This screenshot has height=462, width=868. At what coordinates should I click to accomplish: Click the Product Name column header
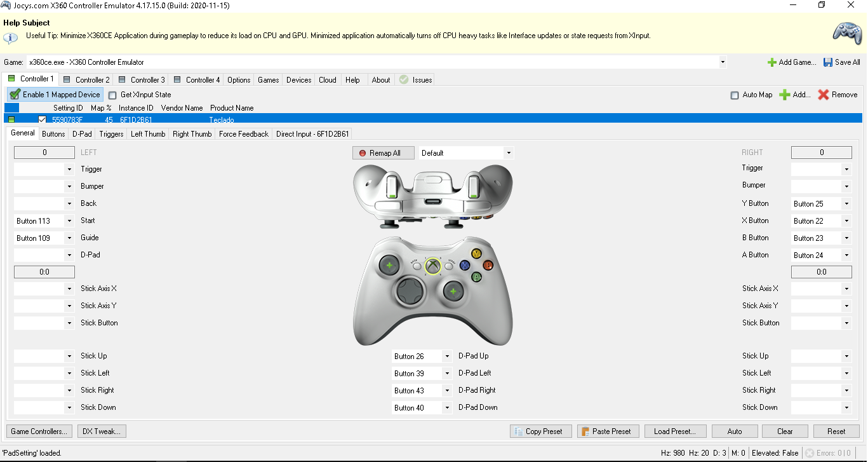click(232, 108)
